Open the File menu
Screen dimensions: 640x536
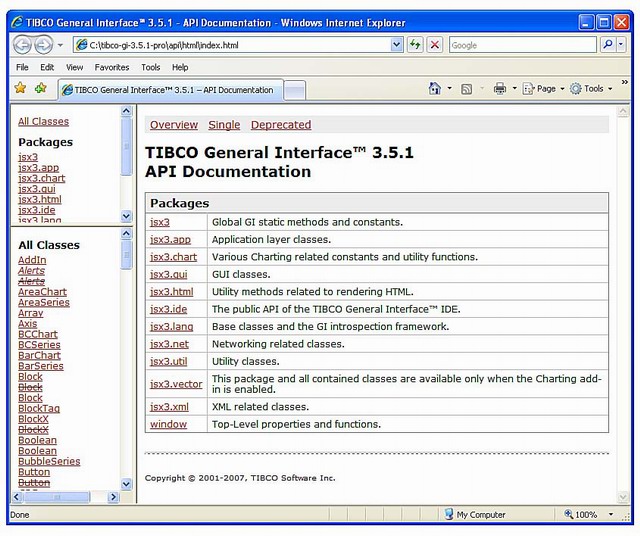tap(22, 67)
